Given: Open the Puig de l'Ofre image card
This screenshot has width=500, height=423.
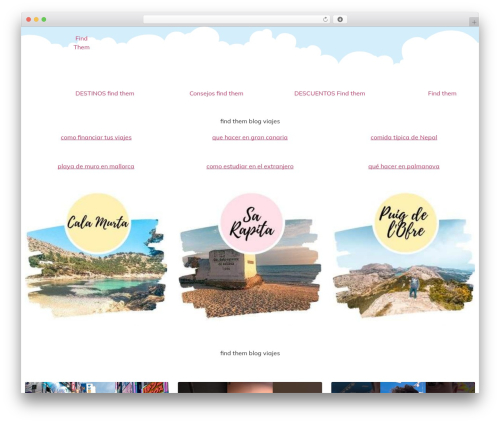Looking at the screenshot, I should [404, 256].
